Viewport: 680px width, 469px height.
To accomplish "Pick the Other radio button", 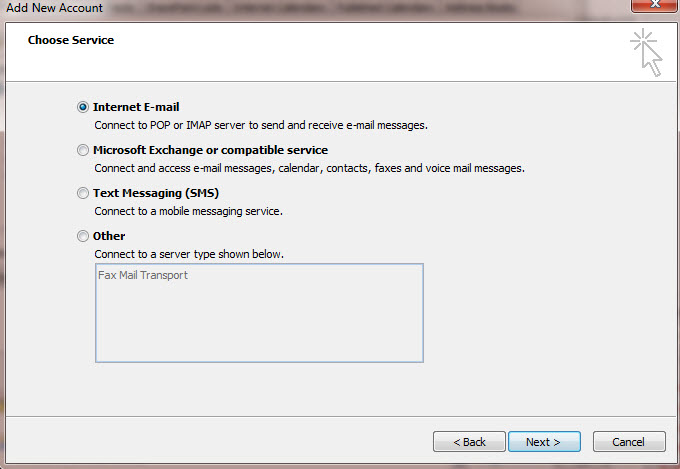I will (82, 236).
